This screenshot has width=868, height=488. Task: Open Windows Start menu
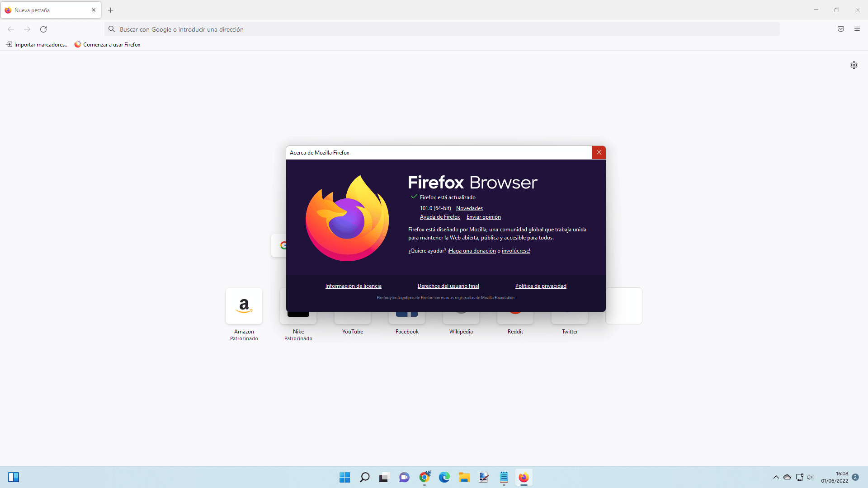(344, 477)
